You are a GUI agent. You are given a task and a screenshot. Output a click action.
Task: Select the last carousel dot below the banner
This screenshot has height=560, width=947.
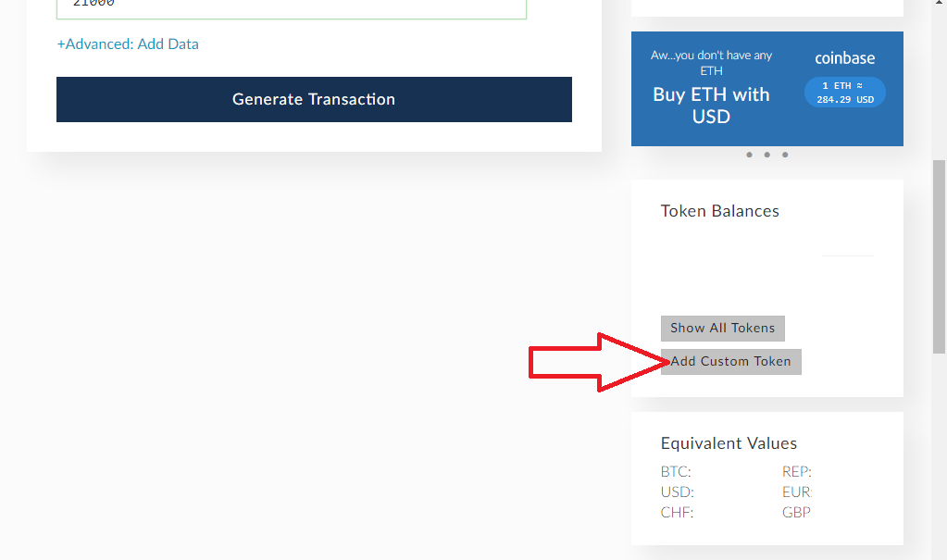(x=785, y=155)
